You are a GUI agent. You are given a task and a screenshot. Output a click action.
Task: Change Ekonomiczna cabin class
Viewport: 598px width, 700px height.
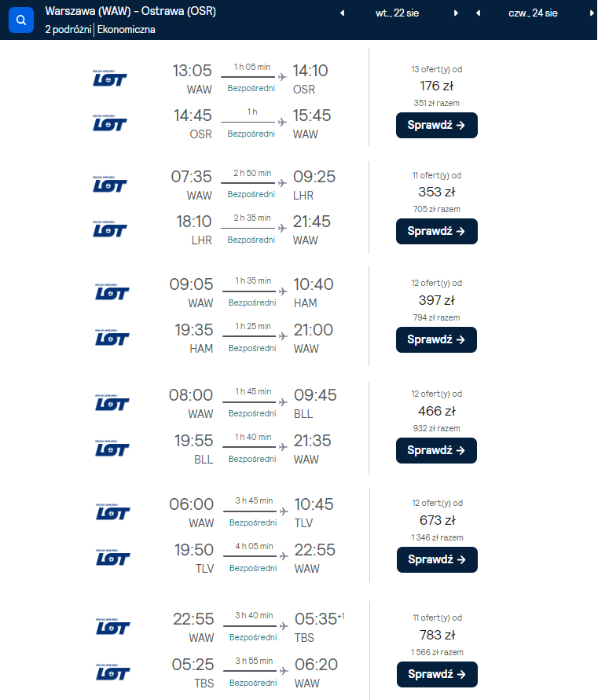coord(127,30)
